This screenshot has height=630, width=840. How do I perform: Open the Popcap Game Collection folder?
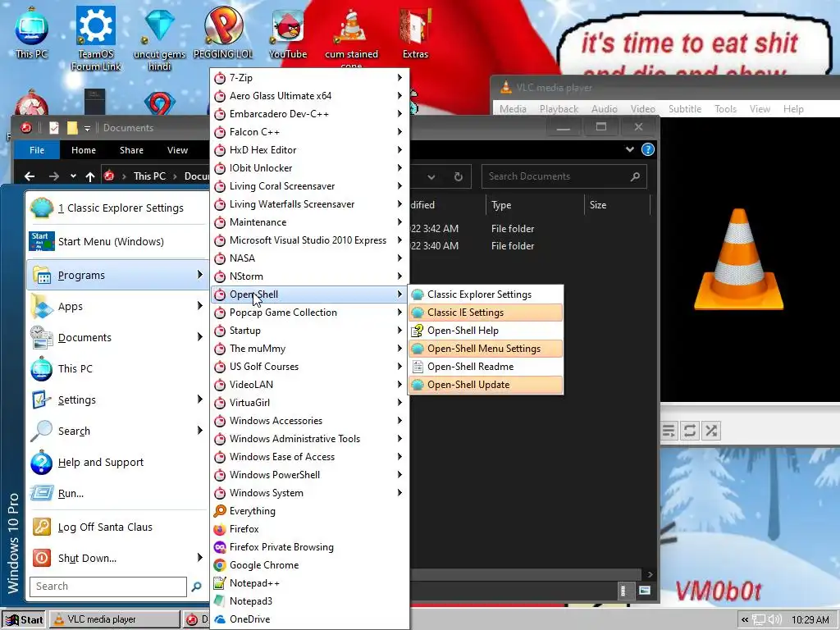point(309,313)
